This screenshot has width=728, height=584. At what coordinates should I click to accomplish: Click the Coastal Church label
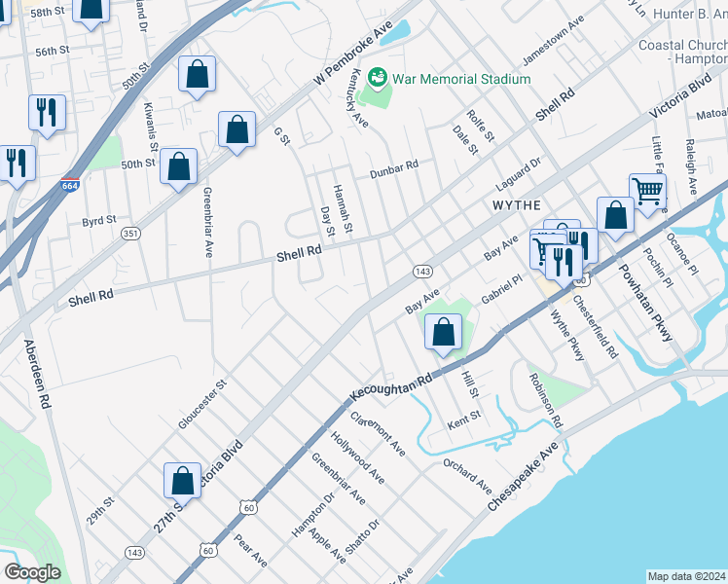pos(683,52)
